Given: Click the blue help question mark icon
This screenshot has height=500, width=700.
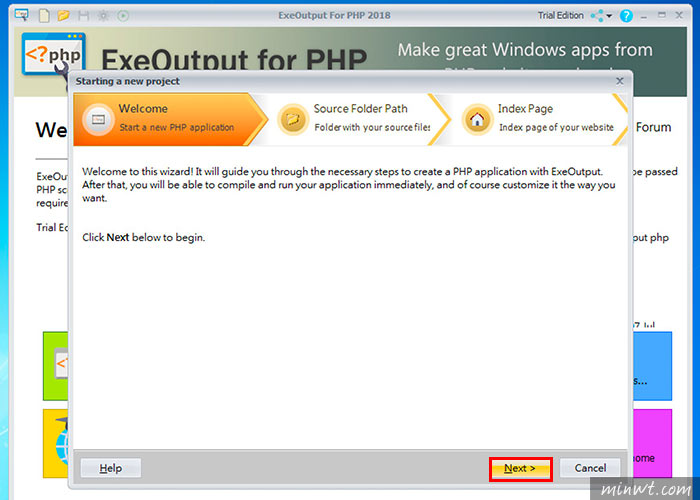Looking at the screenshot, I should coord(626,16).
